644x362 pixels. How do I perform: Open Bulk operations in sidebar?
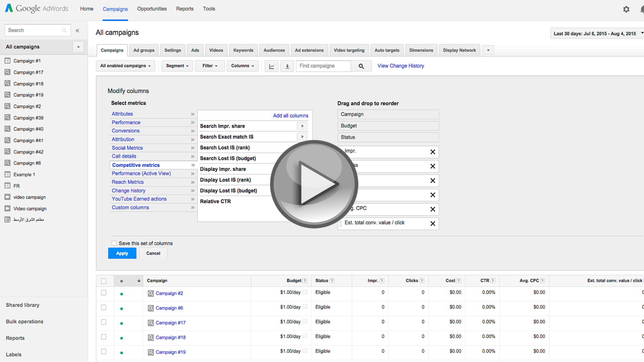(x=25, y=322)
